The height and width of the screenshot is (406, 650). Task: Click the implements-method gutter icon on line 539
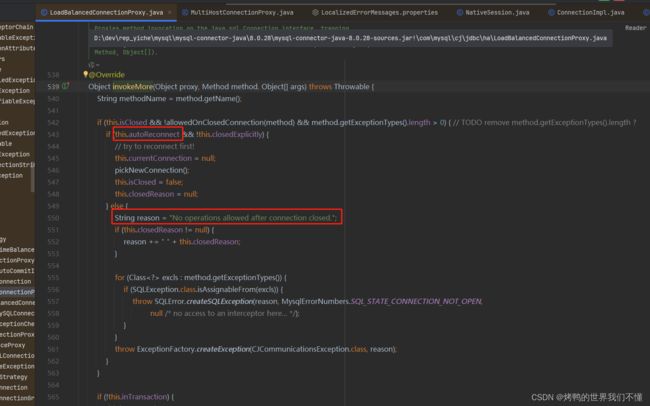[65, 86]
